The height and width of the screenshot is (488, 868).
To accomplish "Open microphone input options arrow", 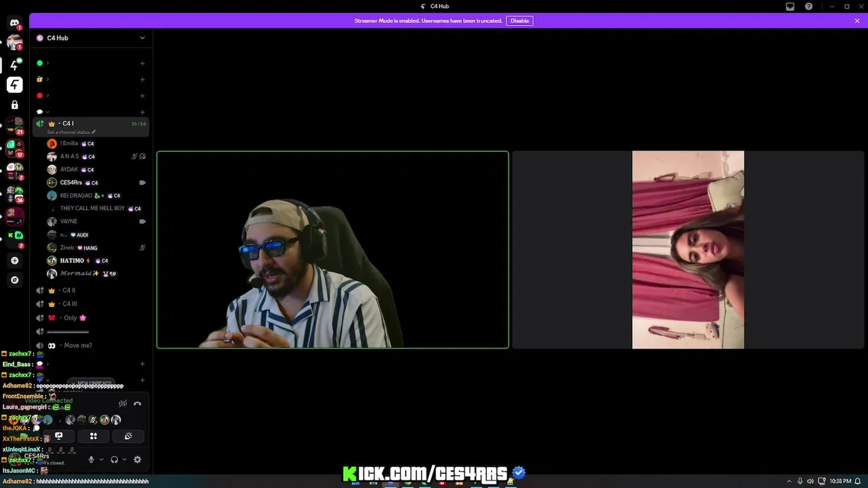I will [x=101, y=460].
